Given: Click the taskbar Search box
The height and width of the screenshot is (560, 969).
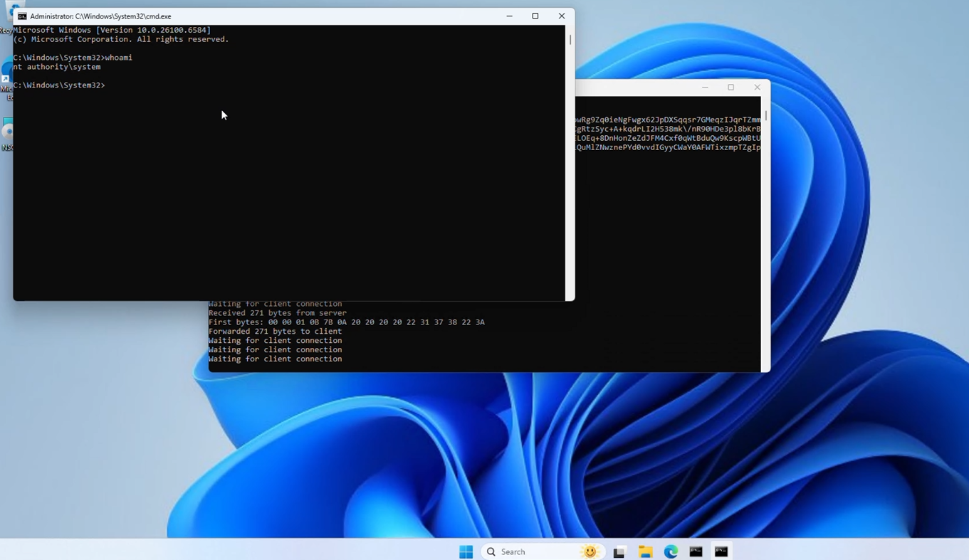Looking at the screenshot, I should pyautogui.click(x=541, y=551).
